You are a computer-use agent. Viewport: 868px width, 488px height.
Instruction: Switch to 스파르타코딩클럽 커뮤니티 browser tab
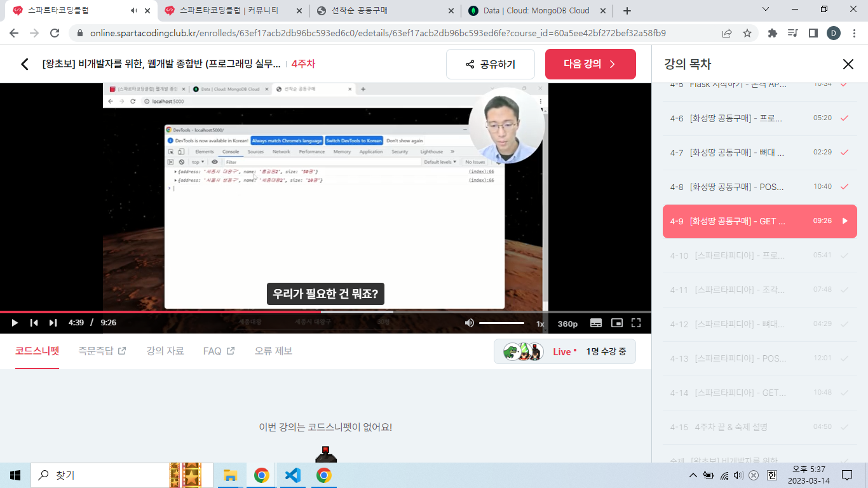point(232,11)
